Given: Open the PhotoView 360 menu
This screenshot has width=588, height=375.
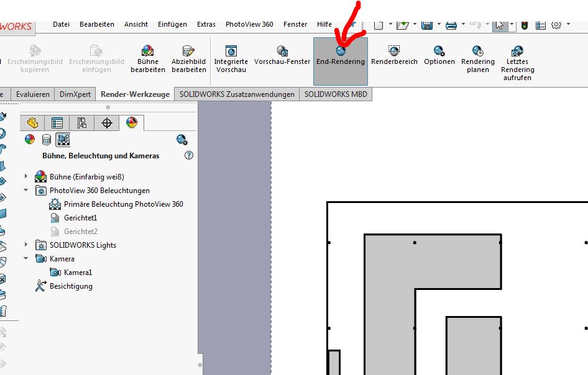Looking at the screenshot, I should tap(249, 24).
